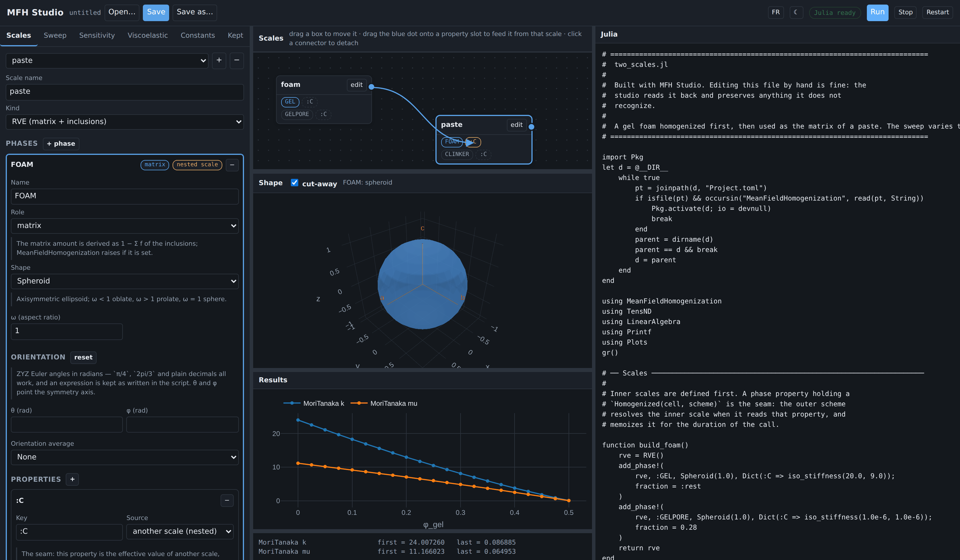Click the matrix badge on FOAM phase
960x560 pixels.
(x=155, y=165)
